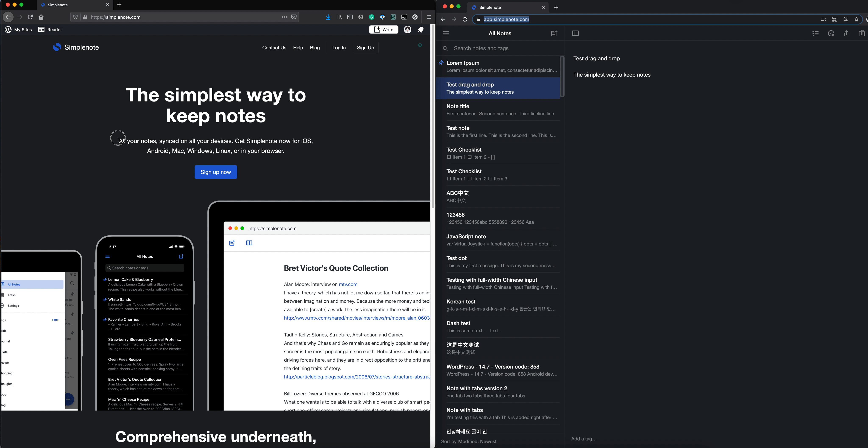Click the Write button in the WordPress bar
Screen dimensions: 868x448
(x=384, y=30)
